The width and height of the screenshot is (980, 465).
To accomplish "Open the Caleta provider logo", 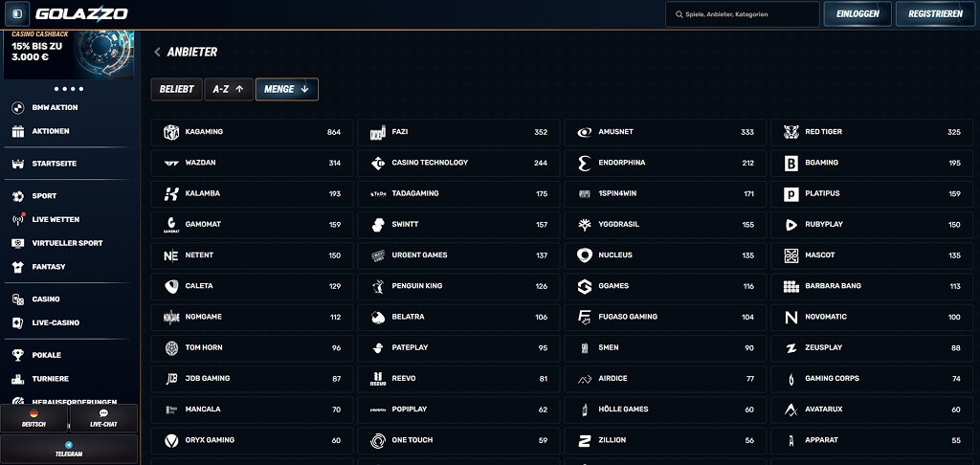I will 171,286.
